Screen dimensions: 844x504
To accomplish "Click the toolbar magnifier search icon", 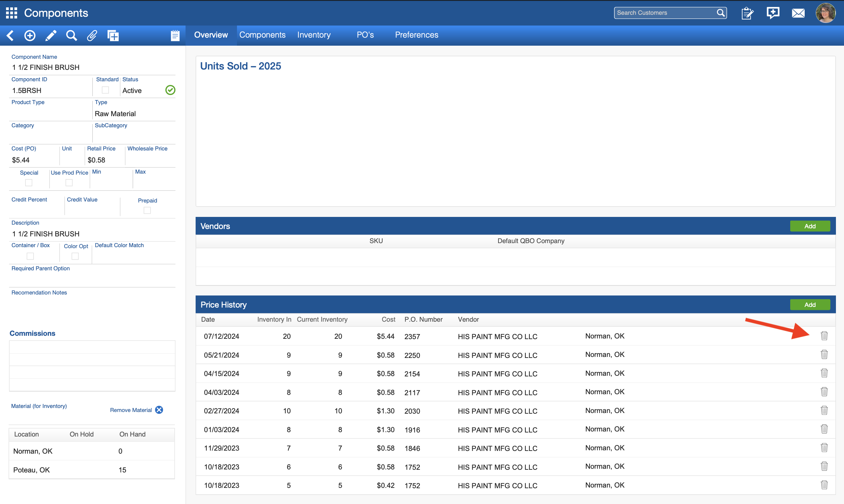I will (71, 35).
